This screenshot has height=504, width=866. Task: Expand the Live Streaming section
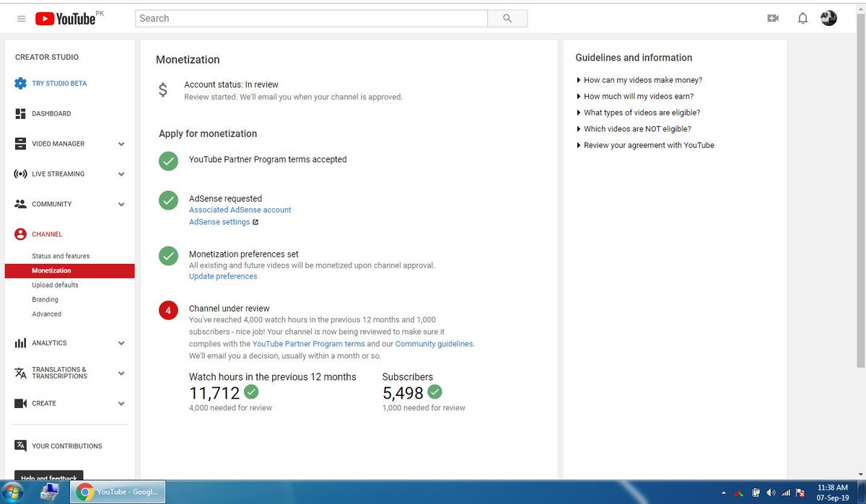coord(121,174)
